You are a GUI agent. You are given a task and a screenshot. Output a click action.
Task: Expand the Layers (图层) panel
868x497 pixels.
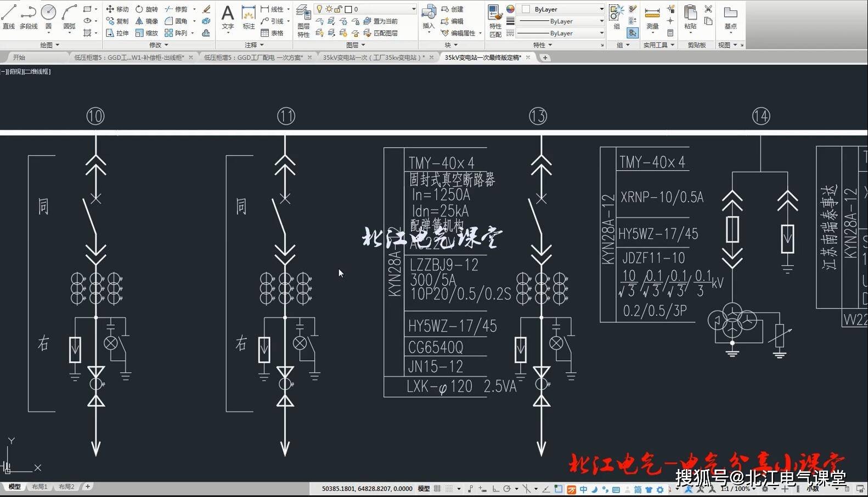coord(356,45)
